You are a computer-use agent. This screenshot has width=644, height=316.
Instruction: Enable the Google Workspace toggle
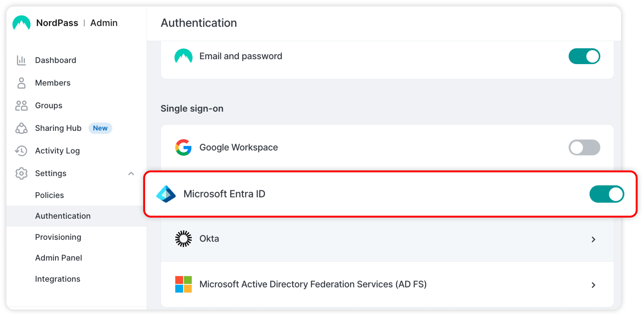tap(584, 147)
